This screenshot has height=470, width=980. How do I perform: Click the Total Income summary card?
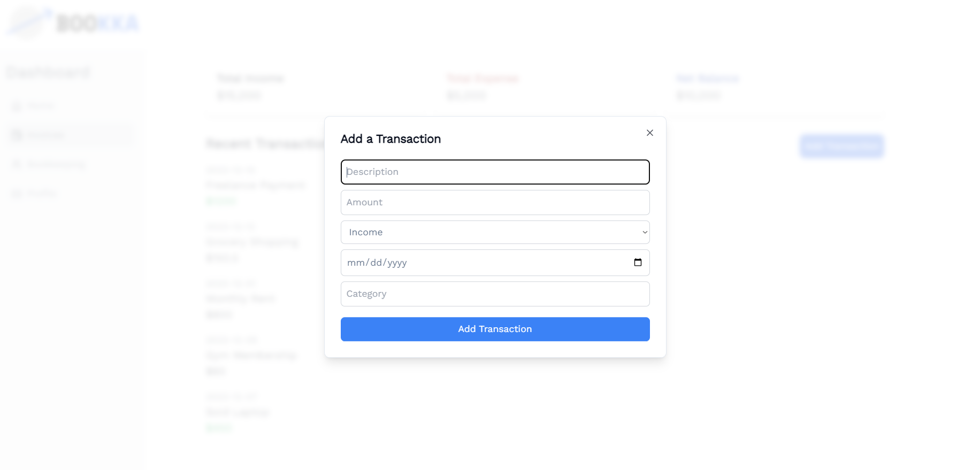250,87
